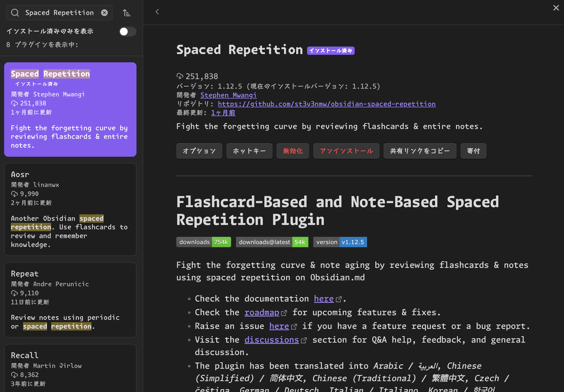Uninstall the plugin with アンインストール
This screenshot has width=564, height=392.
pos(346,151)
